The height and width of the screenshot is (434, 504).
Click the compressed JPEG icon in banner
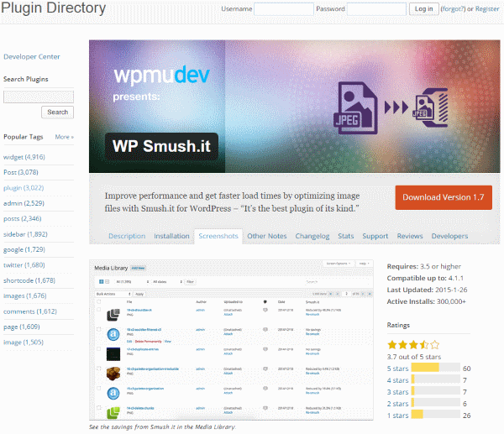(431, 107)
